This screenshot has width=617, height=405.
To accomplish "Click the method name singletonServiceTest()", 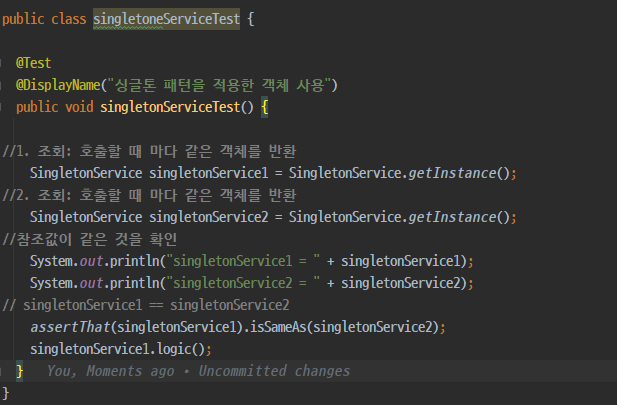I will point(177,107).
